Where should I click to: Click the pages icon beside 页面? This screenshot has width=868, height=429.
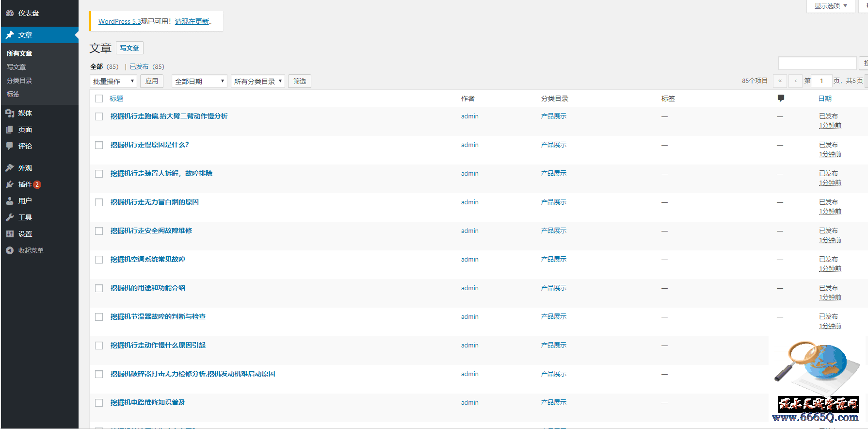[x=10, y=130]
